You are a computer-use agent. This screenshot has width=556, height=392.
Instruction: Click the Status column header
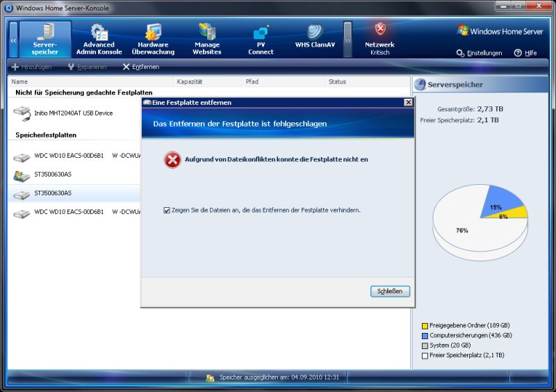pyautogui.click(x=368, y=81)
